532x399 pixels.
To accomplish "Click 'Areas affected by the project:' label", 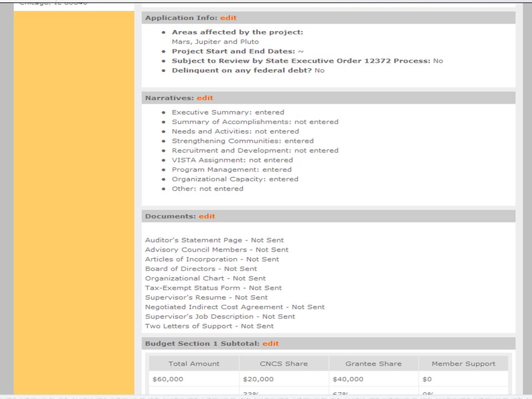I will (237, 32).
